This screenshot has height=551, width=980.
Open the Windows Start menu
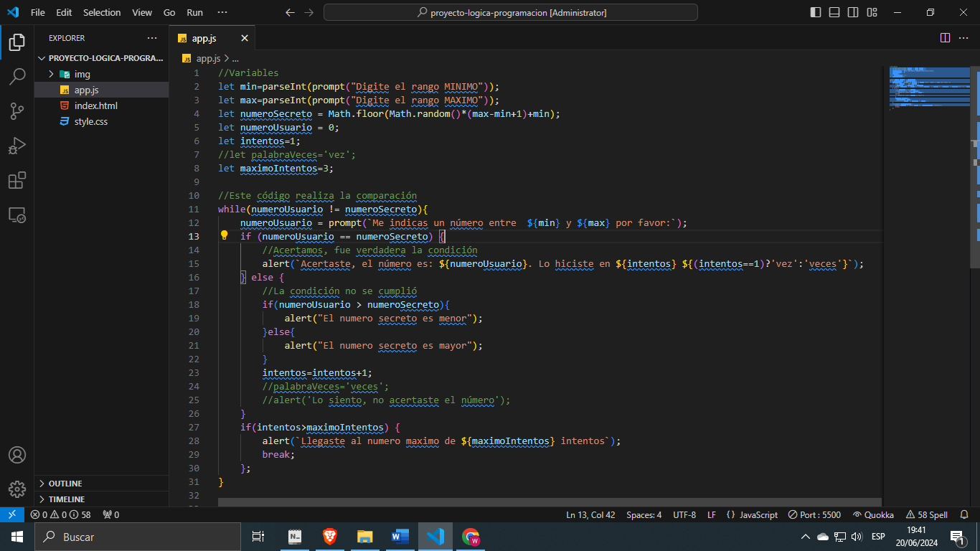(17, 537)
